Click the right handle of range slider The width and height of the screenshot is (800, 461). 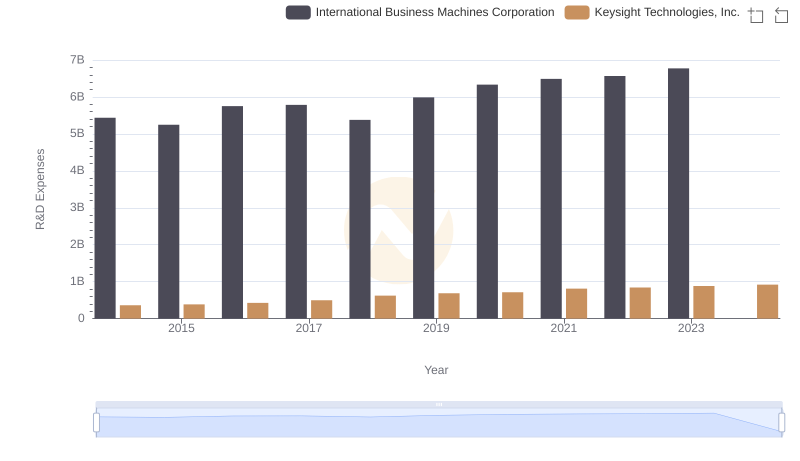tap(781, 423)
